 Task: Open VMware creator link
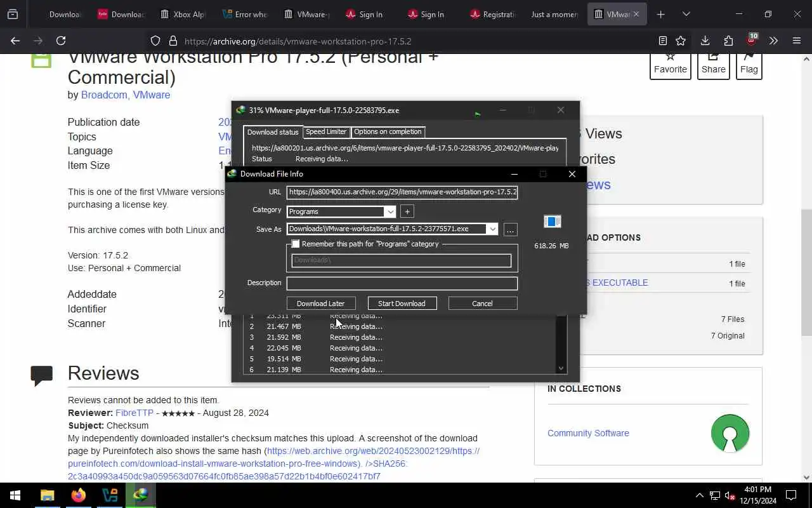coord(152,95)
